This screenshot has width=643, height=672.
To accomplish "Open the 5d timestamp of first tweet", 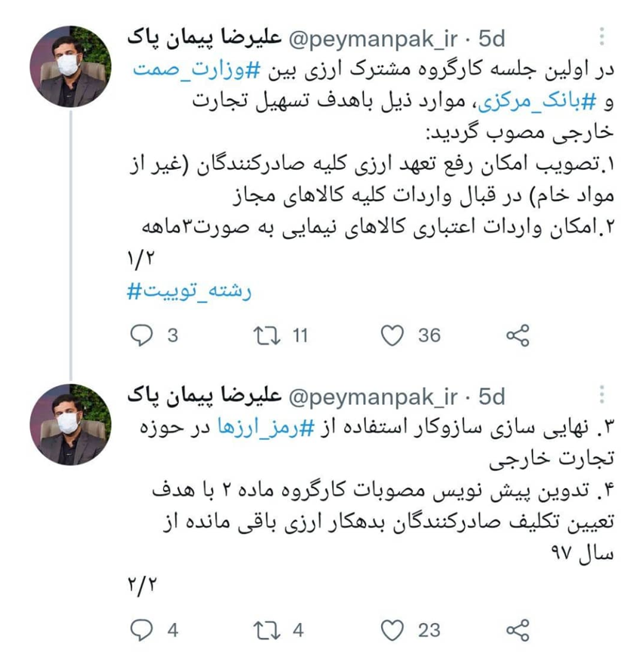I will click(x=491, y=39).
